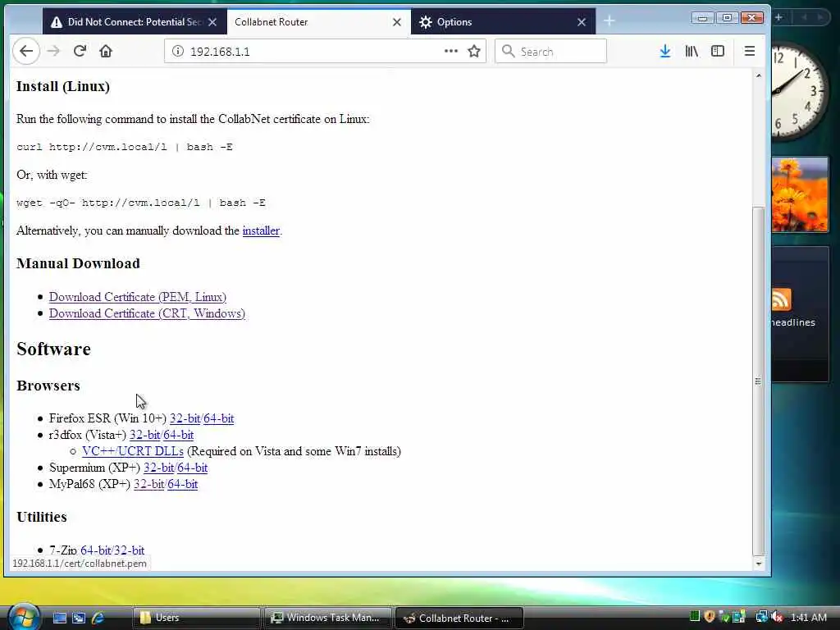Open the Firefox hamburger menu

[750, 52]
